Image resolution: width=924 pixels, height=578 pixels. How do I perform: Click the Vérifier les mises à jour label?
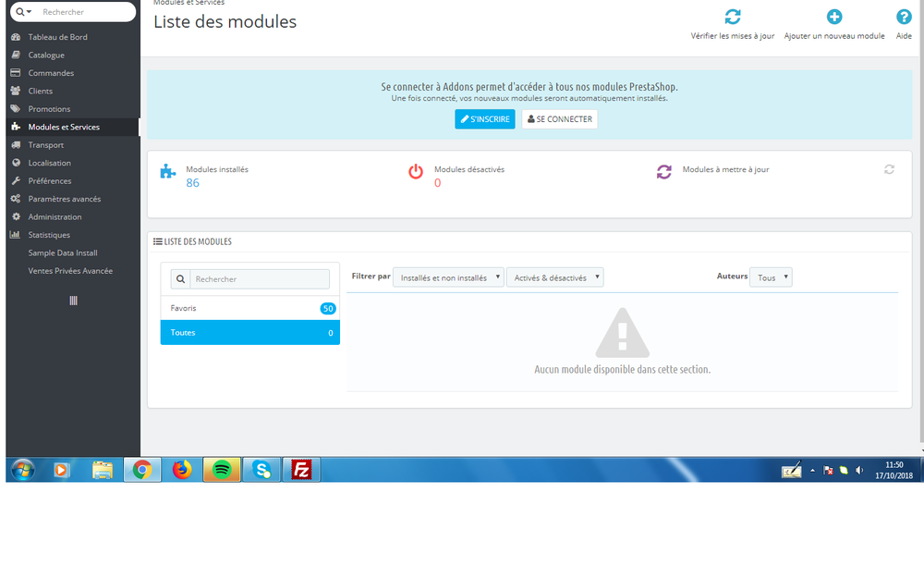coord(733,36)
